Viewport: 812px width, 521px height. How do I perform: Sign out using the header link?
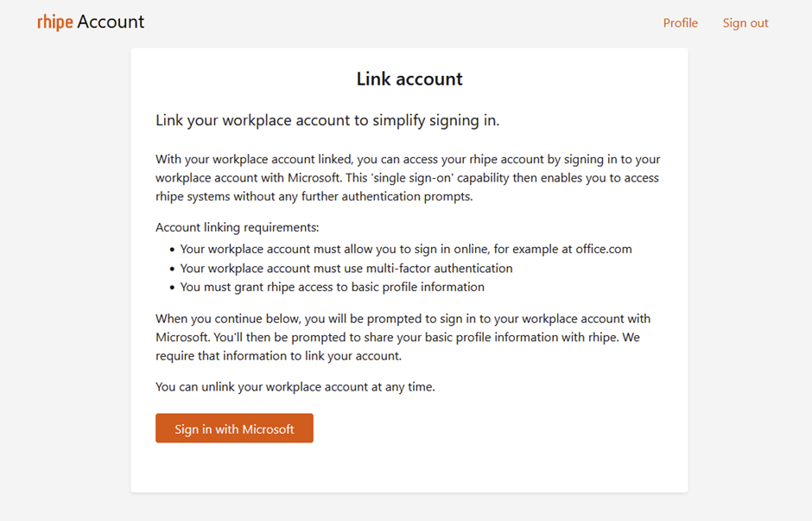point(745,23)
